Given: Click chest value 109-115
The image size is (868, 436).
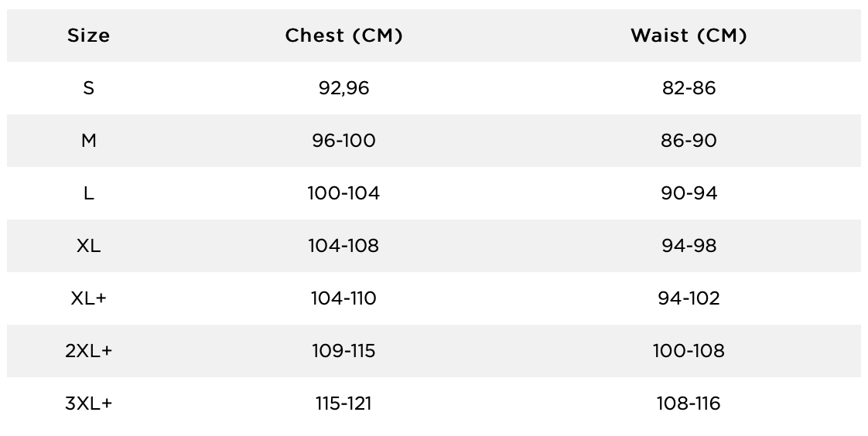Looking at the screenshot, I should [x=343, y=351].
